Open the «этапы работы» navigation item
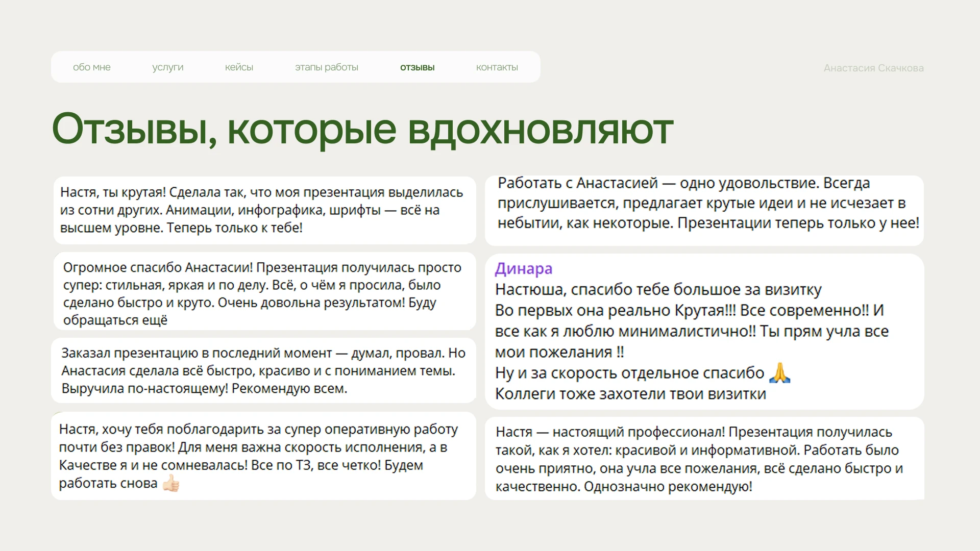 coord(326,67)
